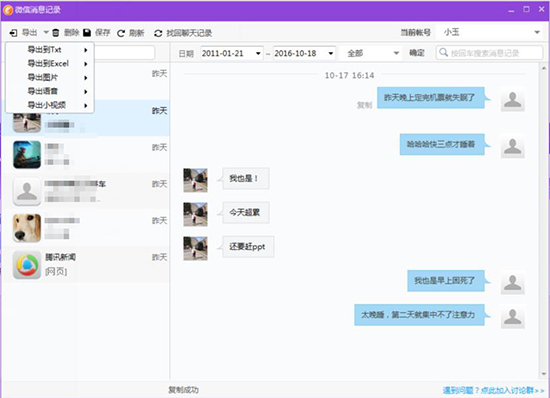
Task: Open the 全部 message type dropdown
Action: [371, 53]
